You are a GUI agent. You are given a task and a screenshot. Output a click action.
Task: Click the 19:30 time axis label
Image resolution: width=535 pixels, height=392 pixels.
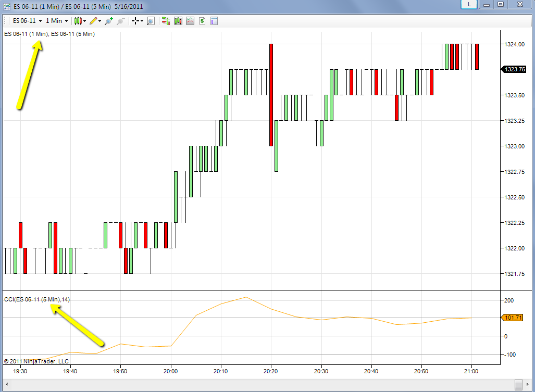pos(20,371)
